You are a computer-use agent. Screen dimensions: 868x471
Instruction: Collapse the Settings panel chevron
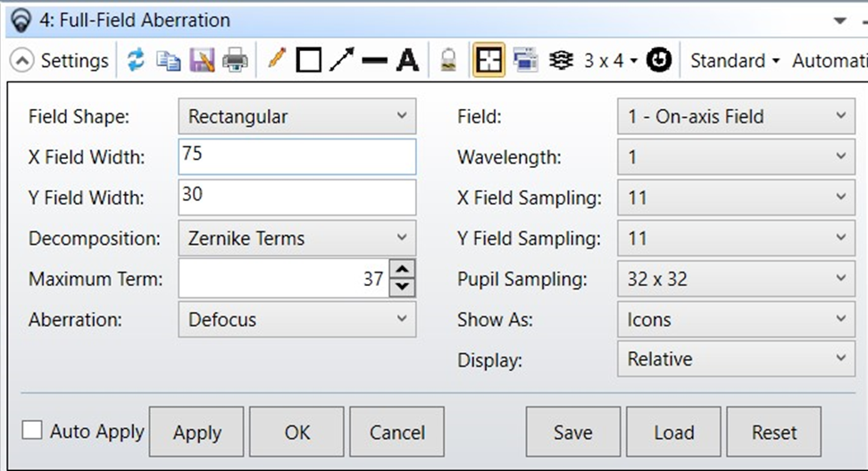pyautogui.click(x=22, y=61)
